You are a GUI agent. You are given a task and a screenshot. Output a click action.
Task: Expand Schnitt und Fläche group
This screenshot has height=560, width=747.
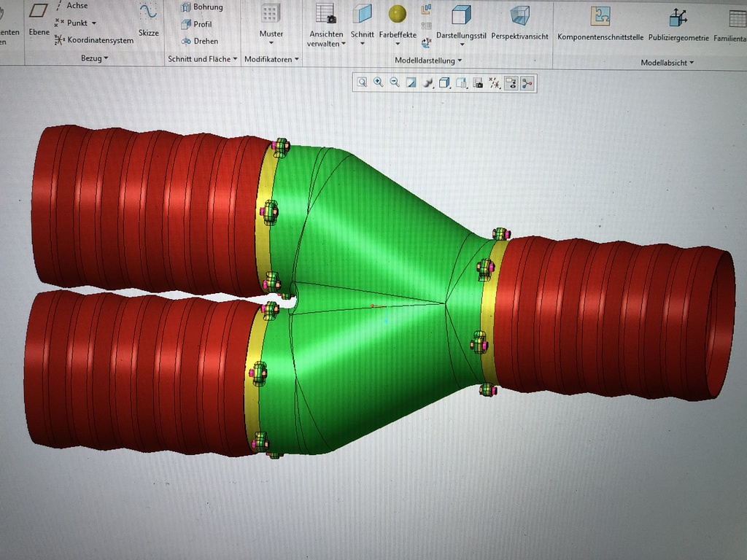203,59
